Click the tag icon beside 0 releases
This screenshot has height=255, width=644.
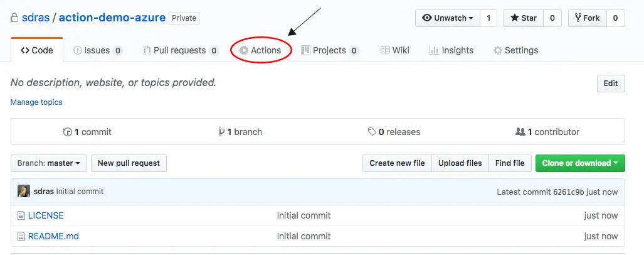coord(372,133)
